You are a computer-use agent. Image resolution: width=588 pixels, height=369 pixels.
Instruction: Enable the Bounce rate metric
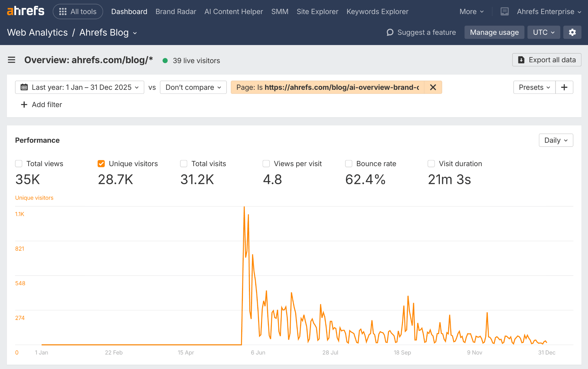click(349, 164)
